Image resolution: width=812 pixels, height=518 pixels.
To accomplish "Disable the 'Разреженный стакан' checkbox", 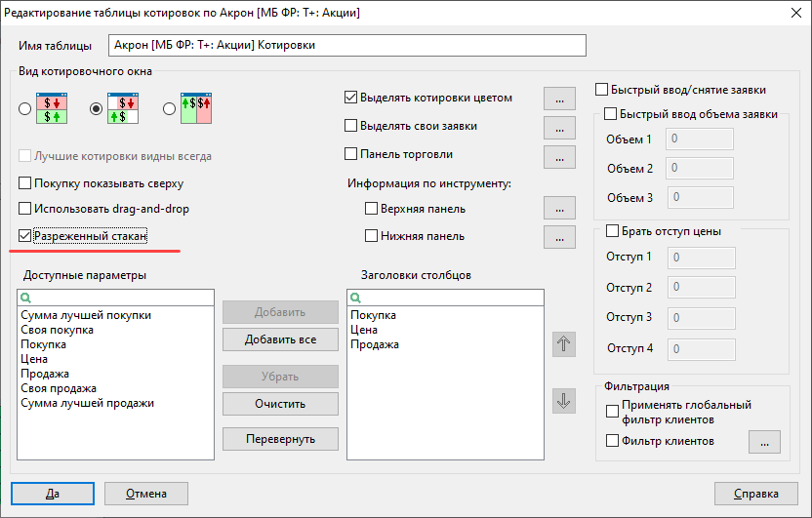I will click(25, 236).
